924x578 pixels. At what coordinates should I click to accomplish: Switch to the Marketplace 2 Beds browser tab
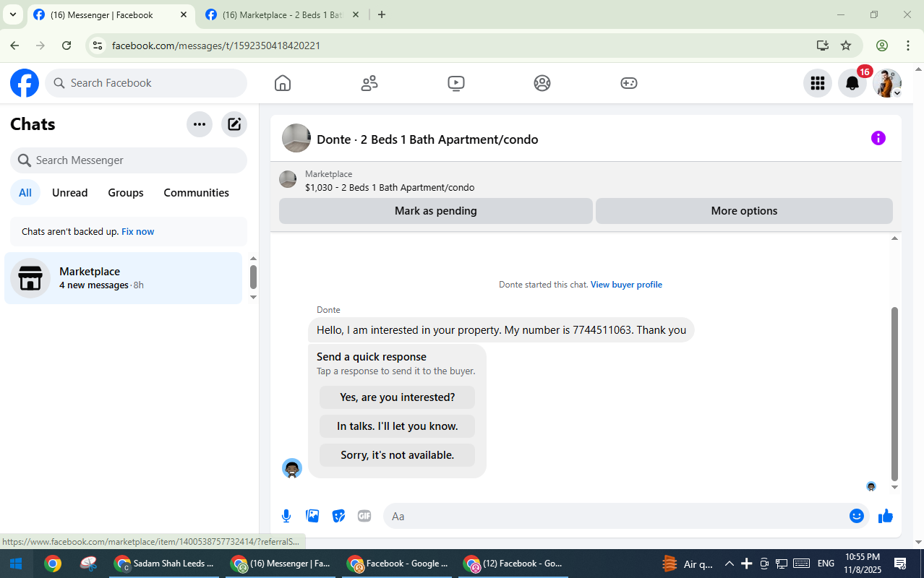(x=282, y=14)
